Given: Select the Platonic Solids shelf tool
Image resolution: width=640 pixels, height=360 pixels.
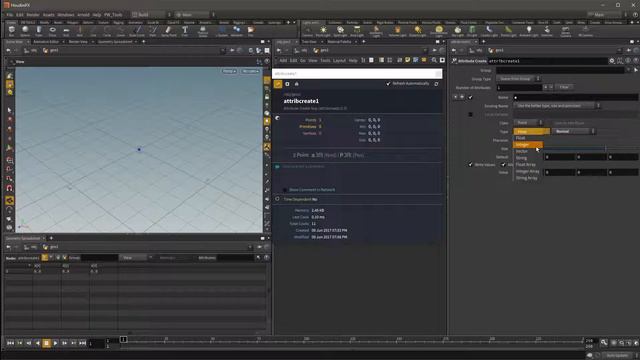Looking at the screenshot, I should 203,31.
